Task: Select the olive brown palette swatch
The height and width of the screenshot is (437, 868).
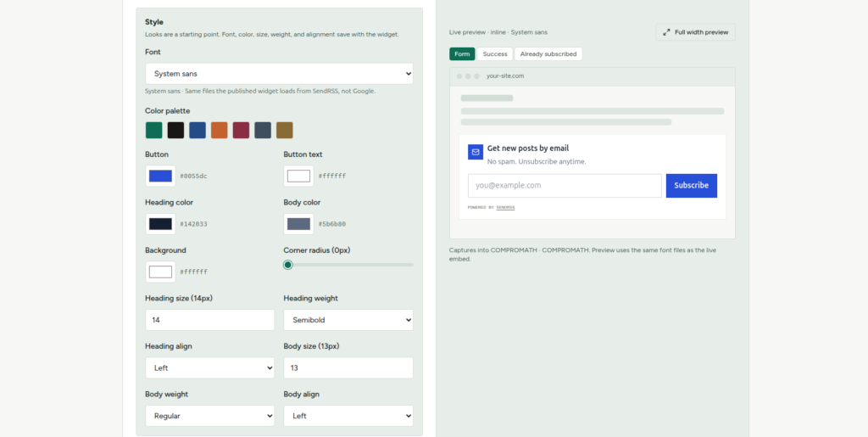Action: [x=285, y=130]
